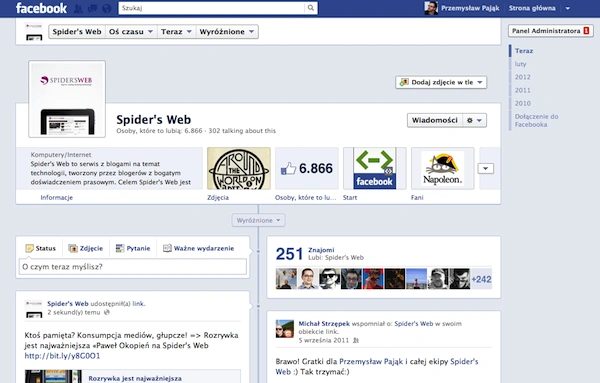The height and width of the screenshot is (383, 600).
Task: Click the search magnifier icon
Action: pyautogui.click(x=311, y=8)
